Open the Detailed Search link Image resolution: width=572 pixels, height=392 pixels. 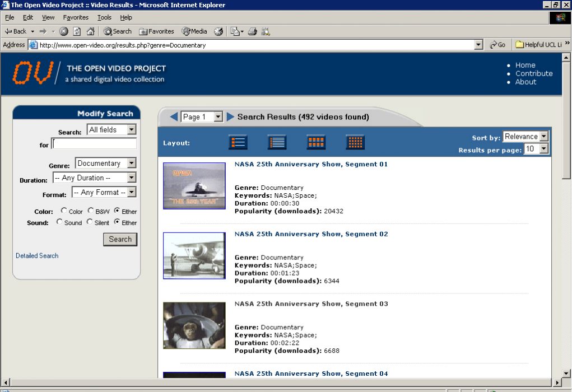(37, 255)
